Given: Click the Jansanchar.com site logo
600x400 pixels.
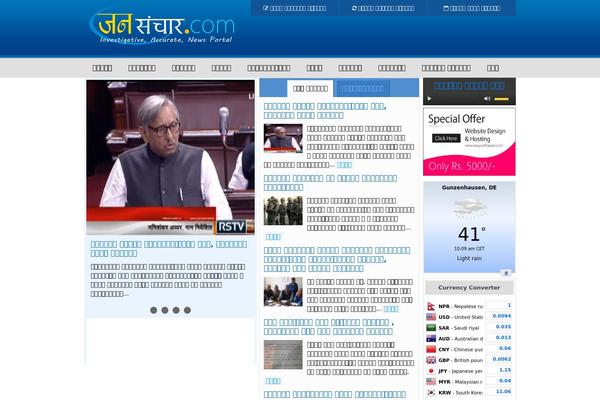Looking at the screenshot, I should coord(161,27).
